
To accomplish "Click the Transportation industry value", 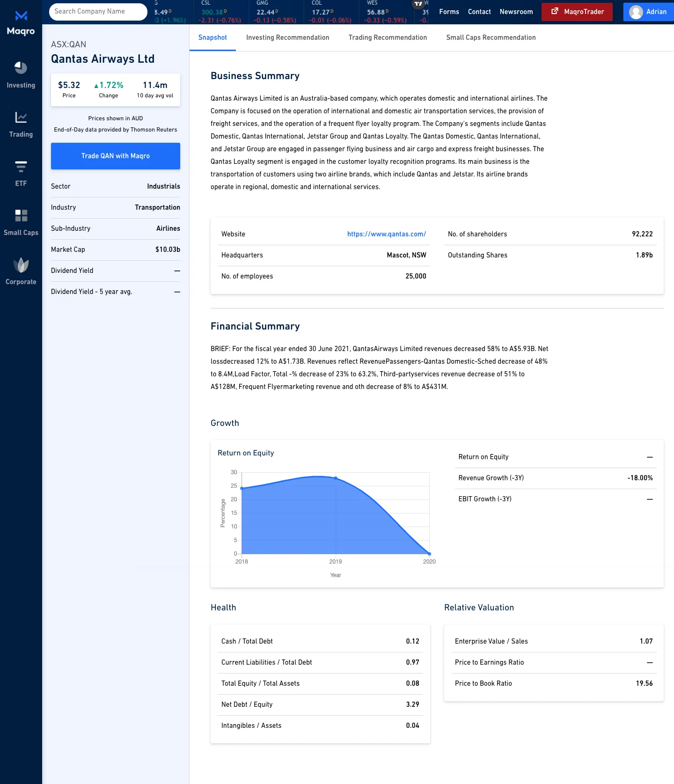I will point(157,207).
